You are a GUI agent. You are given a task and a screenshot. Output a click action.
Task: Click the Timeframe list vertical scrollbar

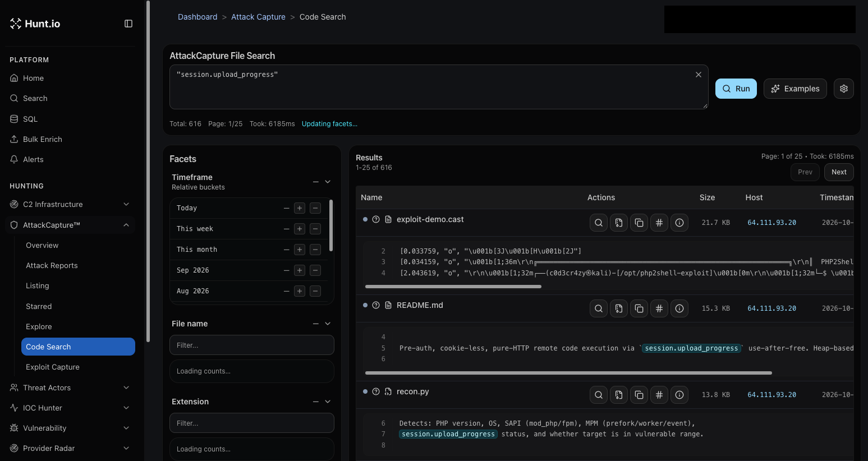[331, 225]
